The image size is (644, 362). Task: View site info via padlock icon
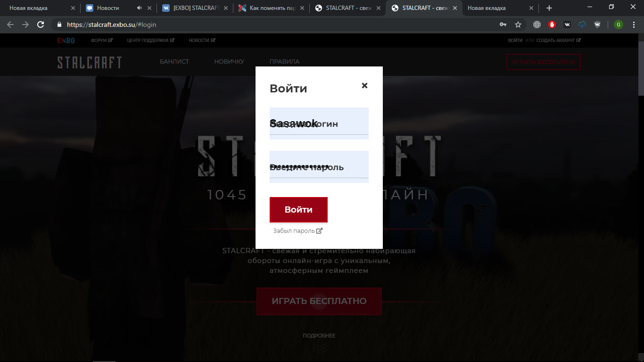[x=59, y=25]
